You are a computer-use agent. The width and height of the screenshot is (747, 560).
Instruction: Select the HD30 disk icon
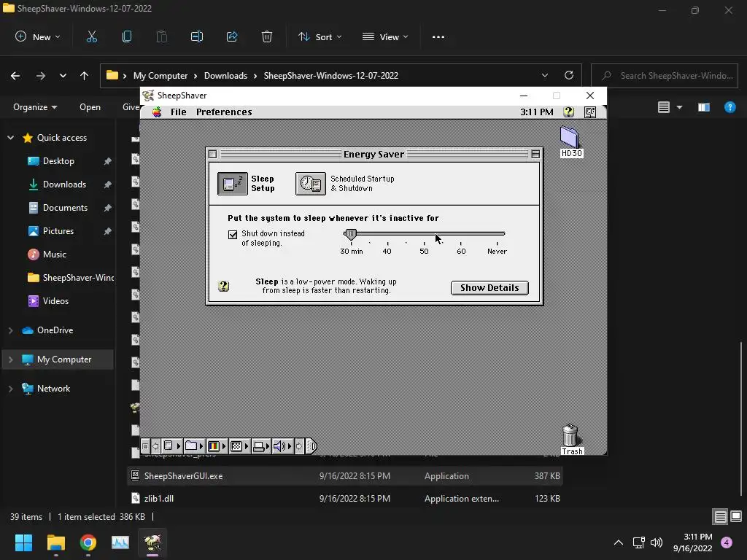(x=570, y=142)
